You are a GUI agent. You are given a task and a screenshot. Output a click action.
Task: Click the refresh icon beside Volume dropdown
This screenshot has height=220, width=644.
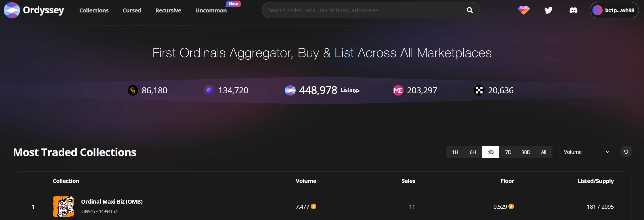coord(626,152)
